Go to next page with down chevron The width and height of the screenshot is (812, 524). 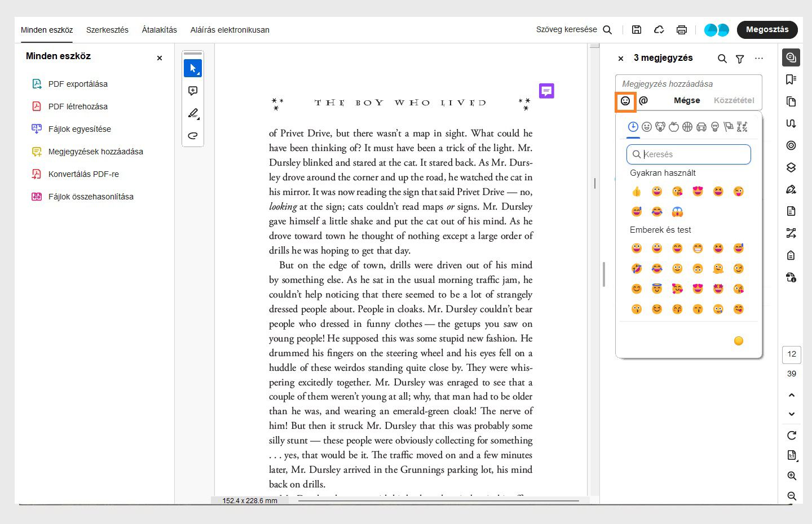tap(792, 414)
